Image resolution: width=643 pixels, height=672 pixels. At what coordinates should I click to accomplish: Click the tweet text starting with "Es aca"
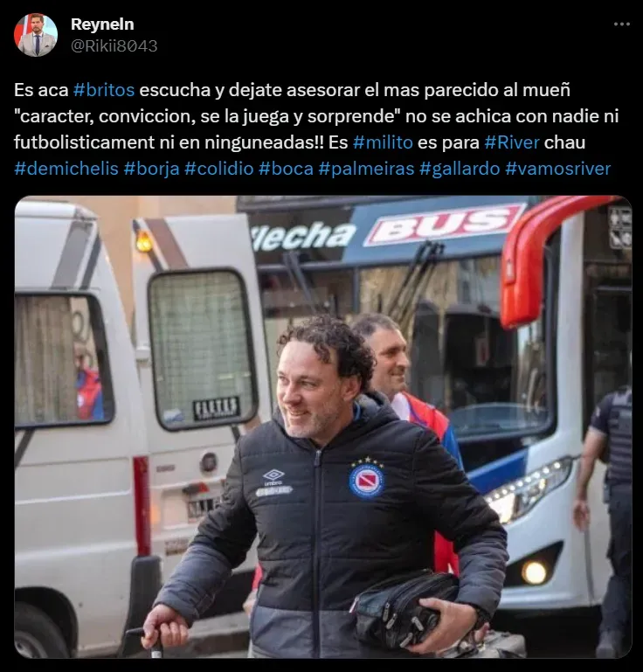316,129
